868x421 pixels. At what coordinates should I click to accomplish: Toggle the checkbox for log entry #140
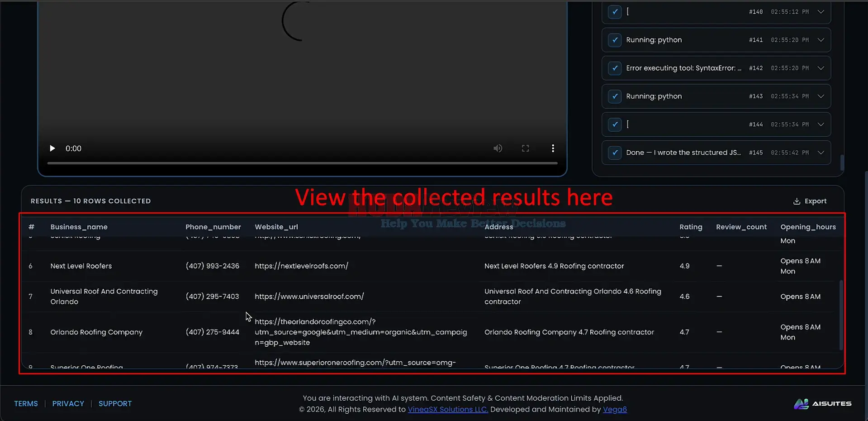tap(615, 12)
